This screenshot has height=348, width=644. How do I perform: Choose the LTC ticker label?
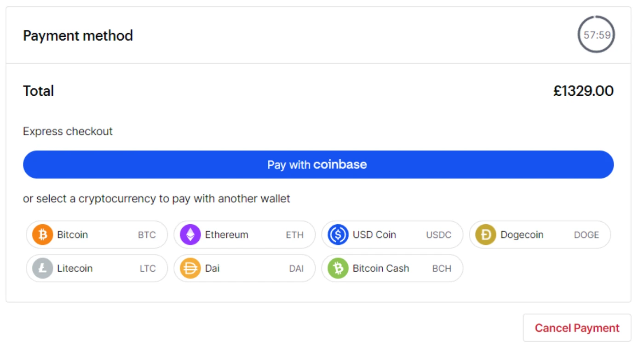click(x=148, y=268)
